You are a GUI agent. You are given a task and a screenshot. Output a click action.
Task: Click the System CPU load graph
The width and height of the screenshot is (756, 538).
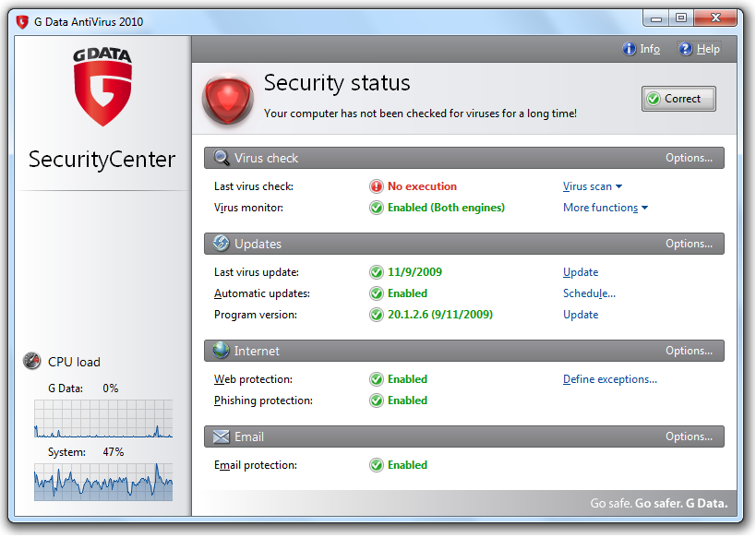coord(103,482)
